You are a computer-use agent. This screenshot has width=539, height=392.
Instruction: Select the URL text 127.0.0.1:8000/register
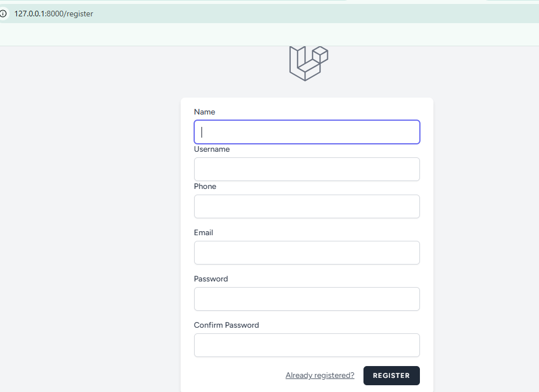54,13
